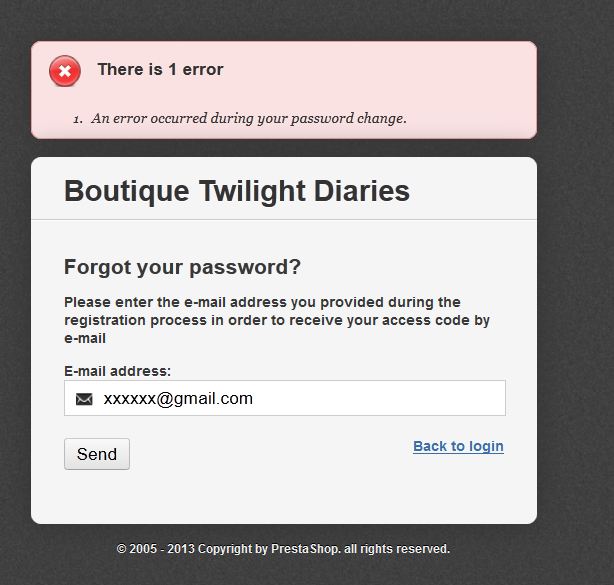Click the word PrestaShop in the footer
Screen dimensions: 614x585
pos(305,549)
